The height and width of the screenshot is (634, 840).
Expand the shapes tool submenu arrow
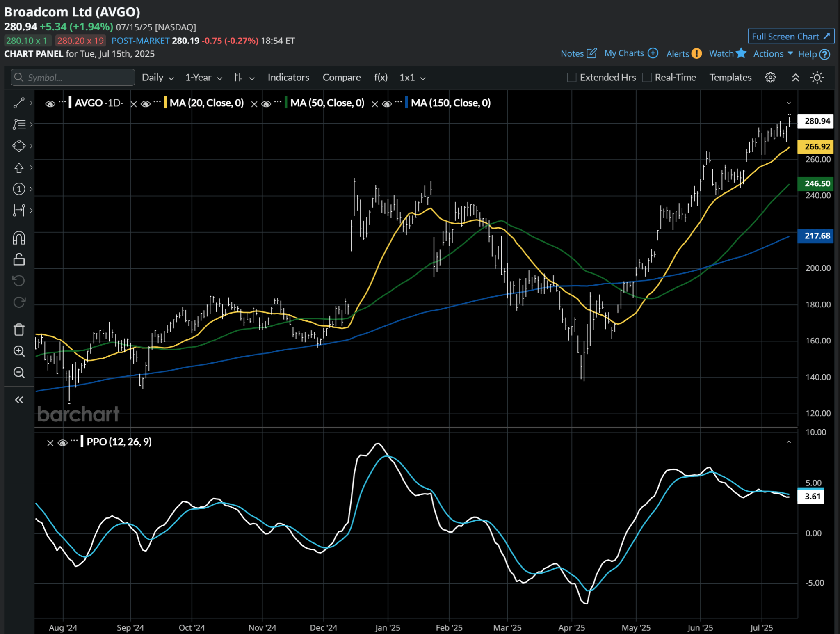pyautogui.click(x=31, y=146)
